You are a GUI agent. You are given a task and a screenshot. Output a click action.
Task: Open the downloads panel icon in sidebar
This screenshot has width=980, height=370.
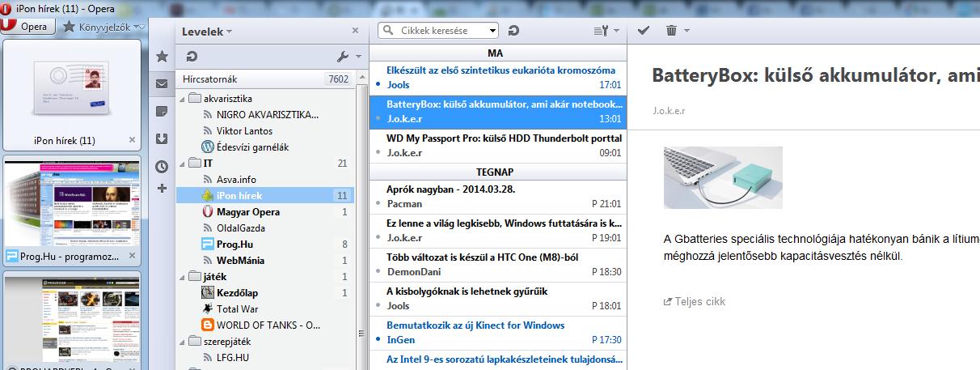pyautogui.click(x=162, y=138)
